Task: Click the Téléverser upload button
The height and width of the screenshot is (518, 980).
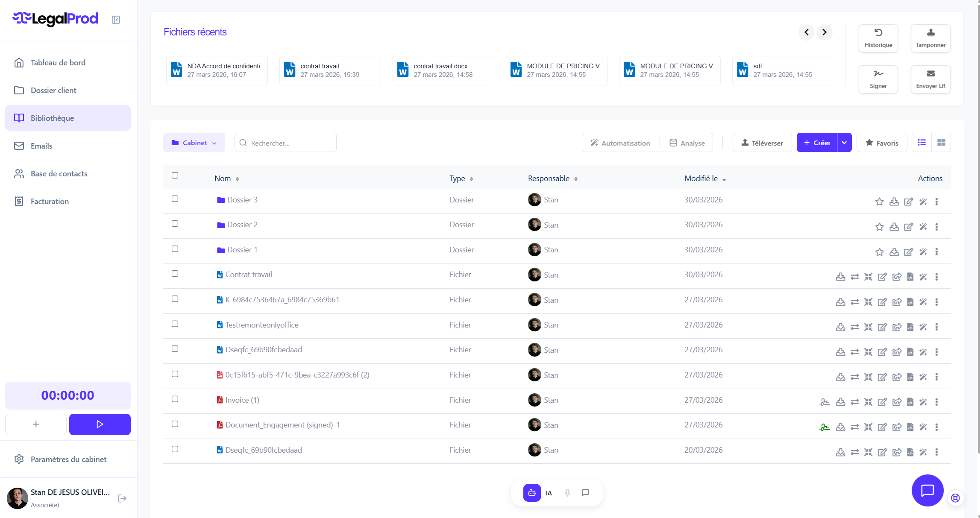Action: [x=762, y=143]
